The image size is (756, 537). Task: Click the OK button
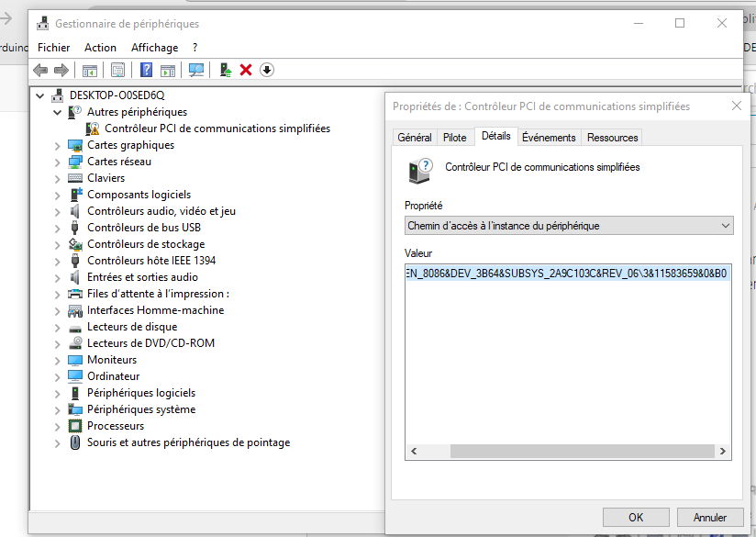click(636, 517)
